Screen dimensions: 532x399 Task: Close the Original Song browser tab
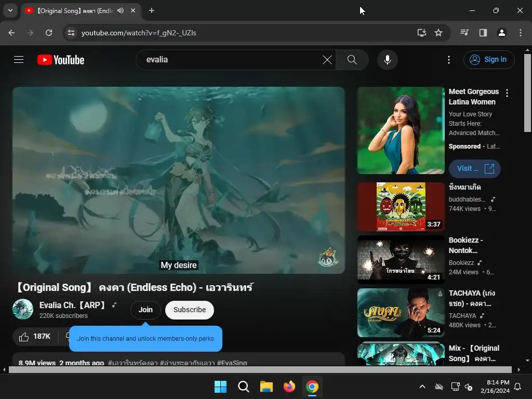pyautogui.click(x=133, y=10)
